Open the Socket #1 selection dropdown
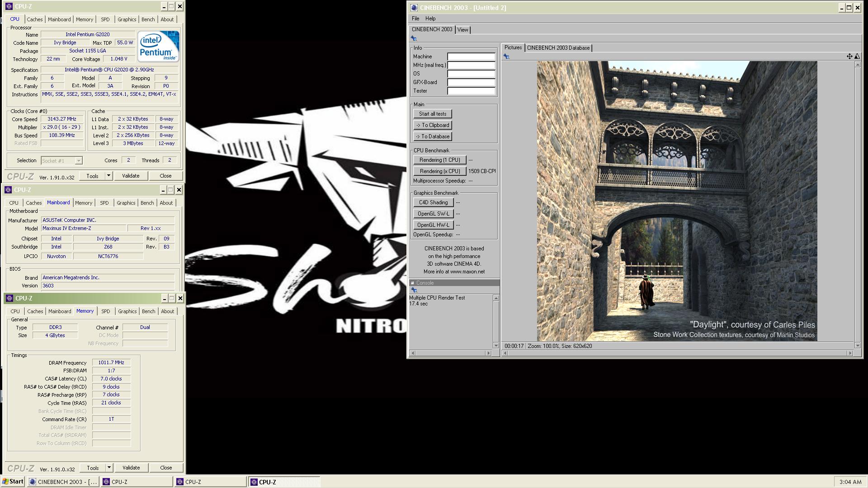The image size is (868, 488). [79, 160]
